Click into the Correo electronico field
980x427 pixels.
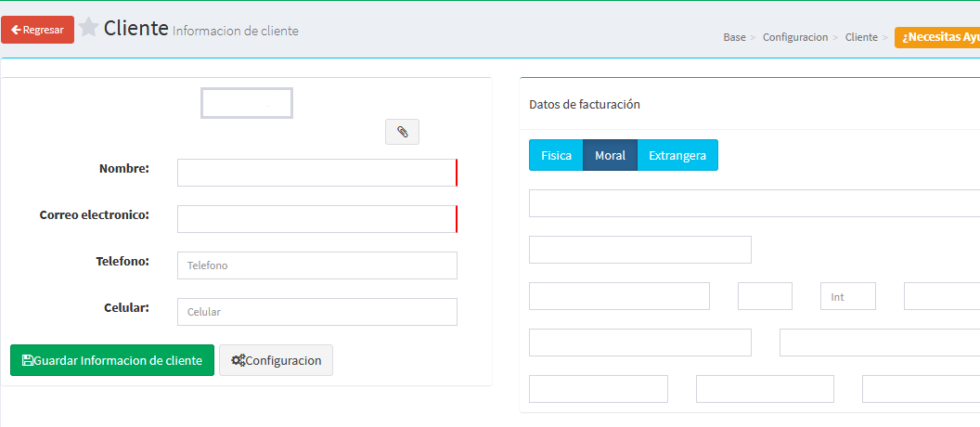[x=316, y=219]
